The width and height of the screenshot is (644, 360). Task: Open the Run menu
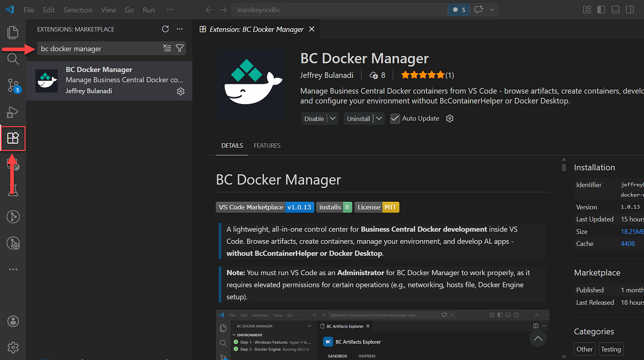point(149,10)
